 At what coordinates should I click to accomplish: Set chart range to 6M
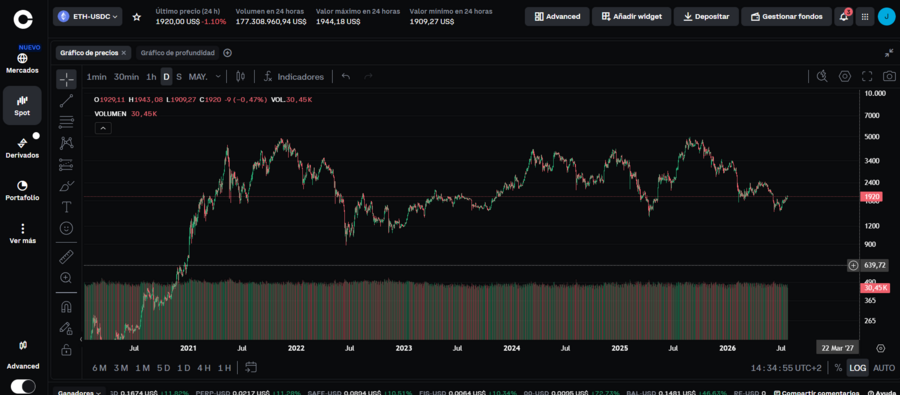pyautogui.click(x=99, y=368)
